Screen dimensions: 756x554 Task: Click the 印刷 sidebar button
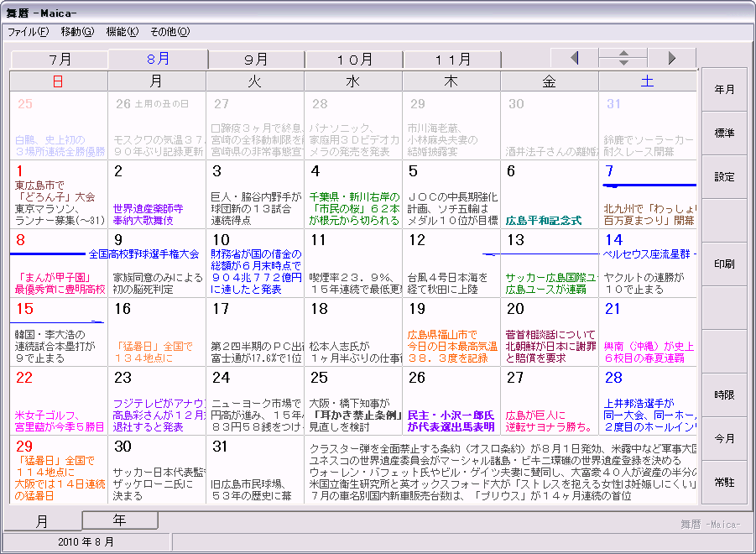click(724, 264)
